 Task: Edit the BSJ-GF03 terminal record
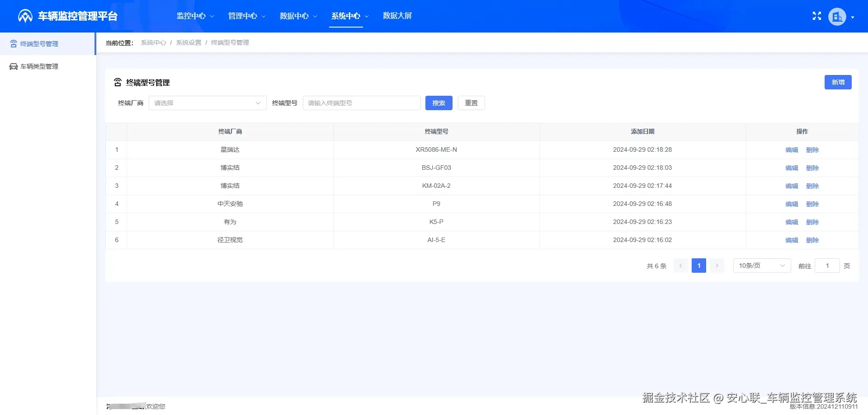(x=792, y=168)
